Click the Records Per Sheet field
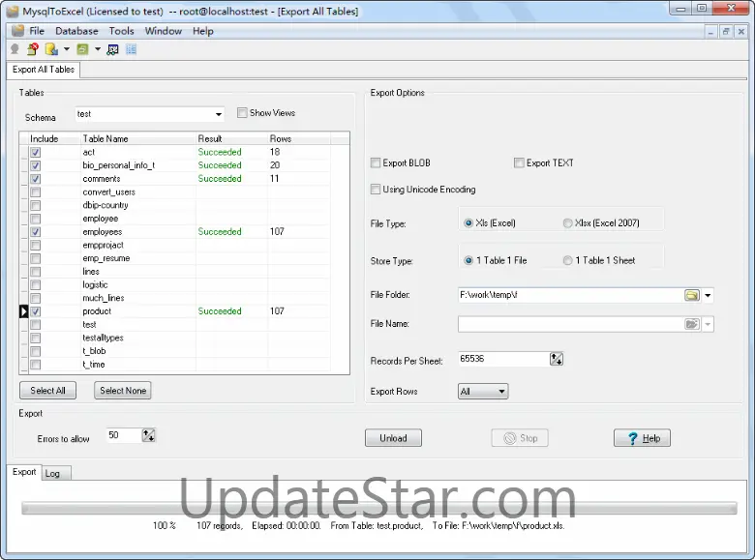The width and height of the screenshot is (755, 560). (x=503, y=359)
